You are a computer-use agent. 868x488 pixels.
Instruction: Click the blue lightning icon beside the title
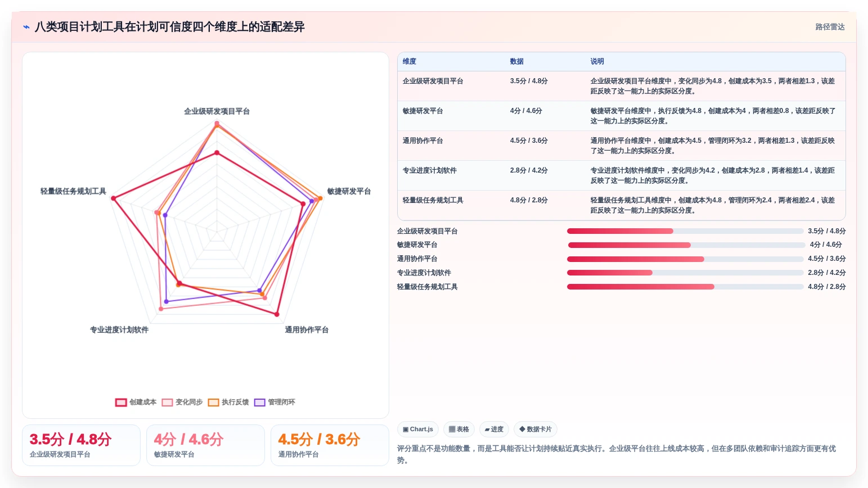pos(26,27)
